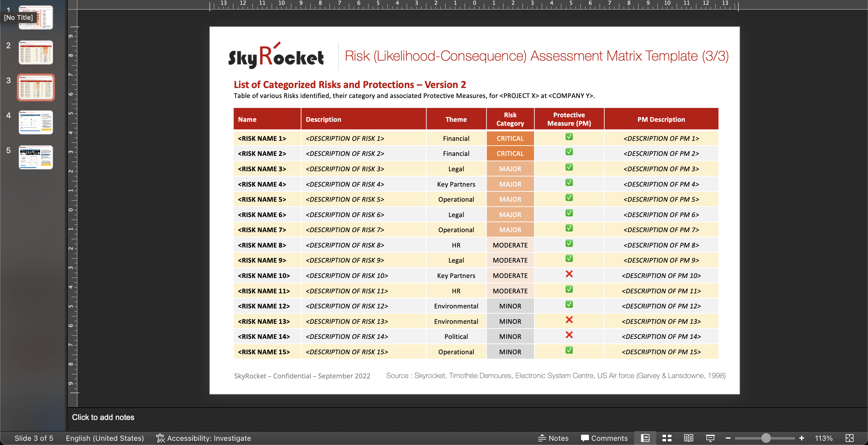Viewport: 868px width, 445px height.
Task: Click the Risk Category column header
Action: click(x=510, y=119)
